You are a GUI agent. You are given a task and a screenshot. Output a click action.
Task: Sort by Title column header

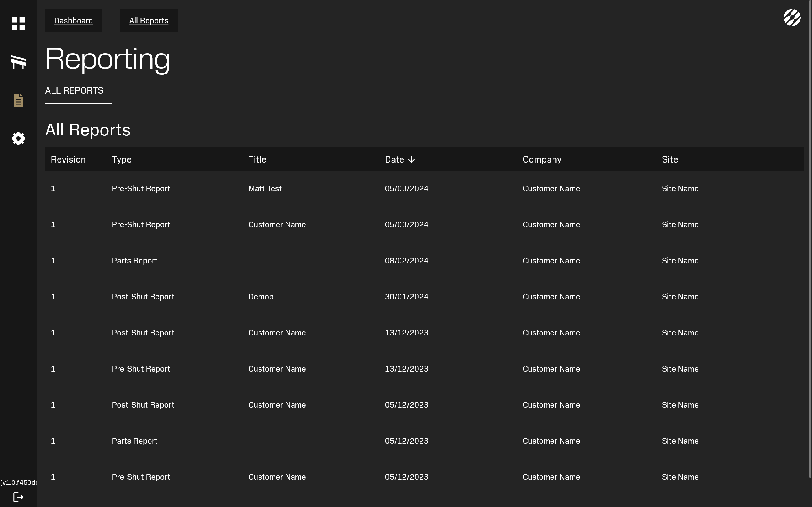pos(257,160)
